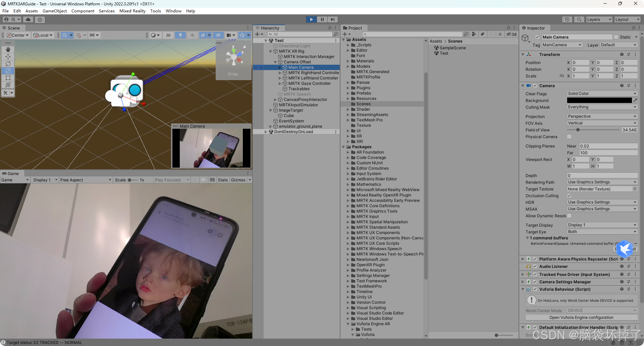This screenshot has width=644, height=346.
Task: Click global search magnifier icon
Action: click(579, 19)
